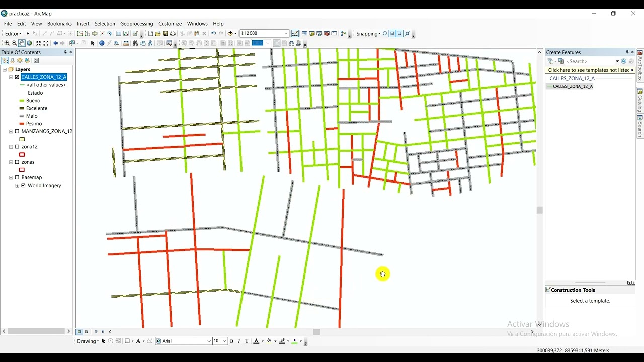Enable the zonas layer checkbox

tap(17, 162)
